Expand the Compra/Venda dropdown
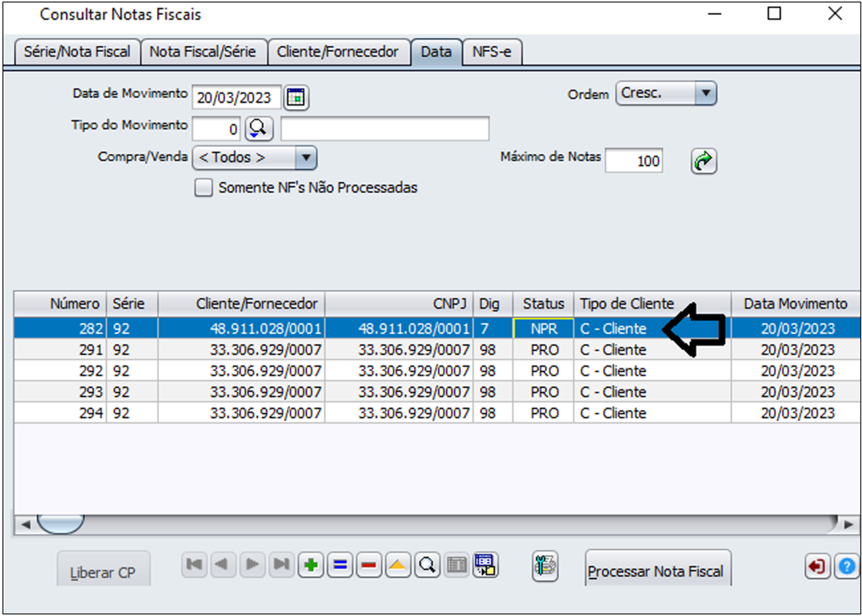Viewport: 862px width, 616px height. click(305, 158)
